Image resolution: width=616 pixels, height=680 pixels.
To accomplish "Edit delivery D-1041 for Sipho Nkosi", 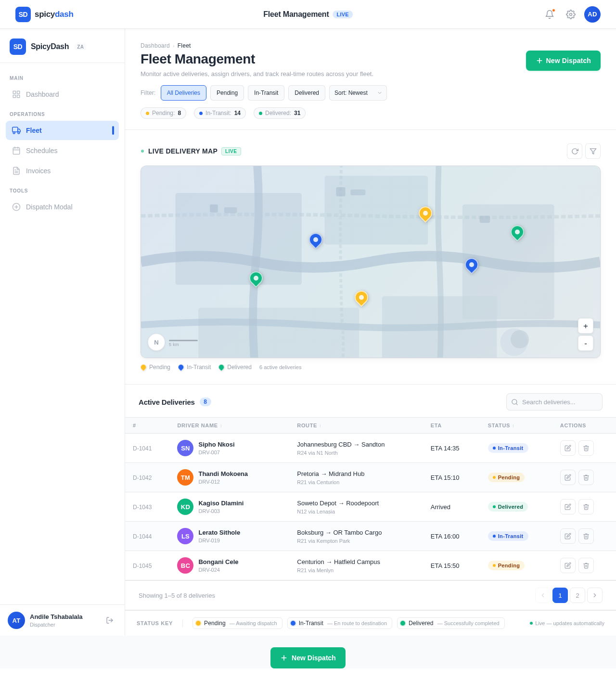I will (568, 448).
